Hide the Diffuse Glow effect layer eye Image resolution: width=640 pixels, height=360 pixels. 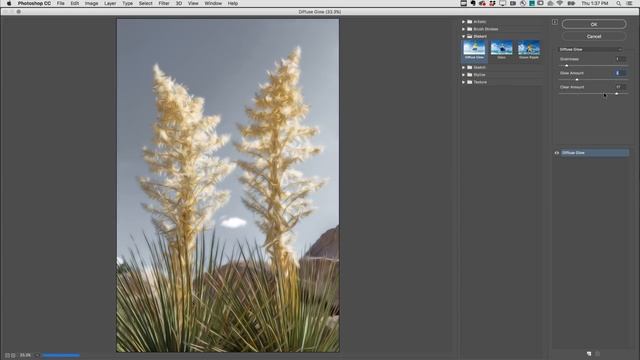point(557,153)
